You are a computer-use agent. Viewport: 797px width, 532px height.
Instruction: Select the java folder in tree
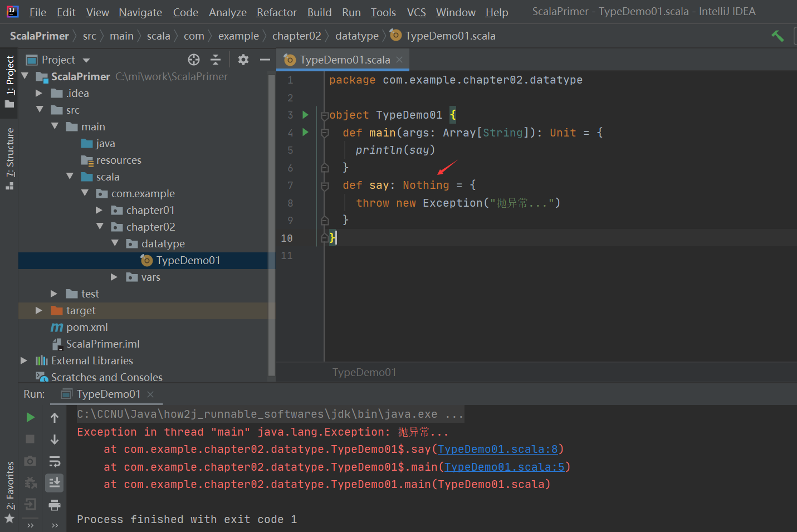coord(105,144)
